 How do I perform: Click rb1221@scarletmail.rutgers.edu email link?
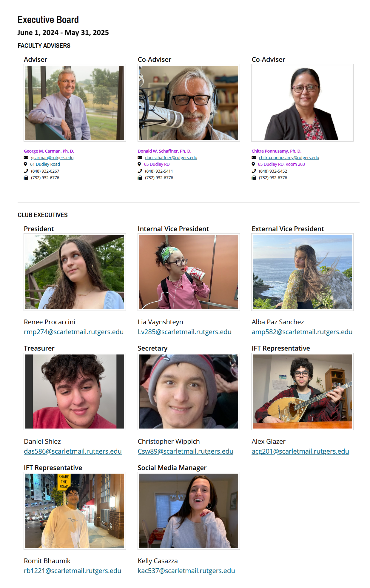pos(73,571)
